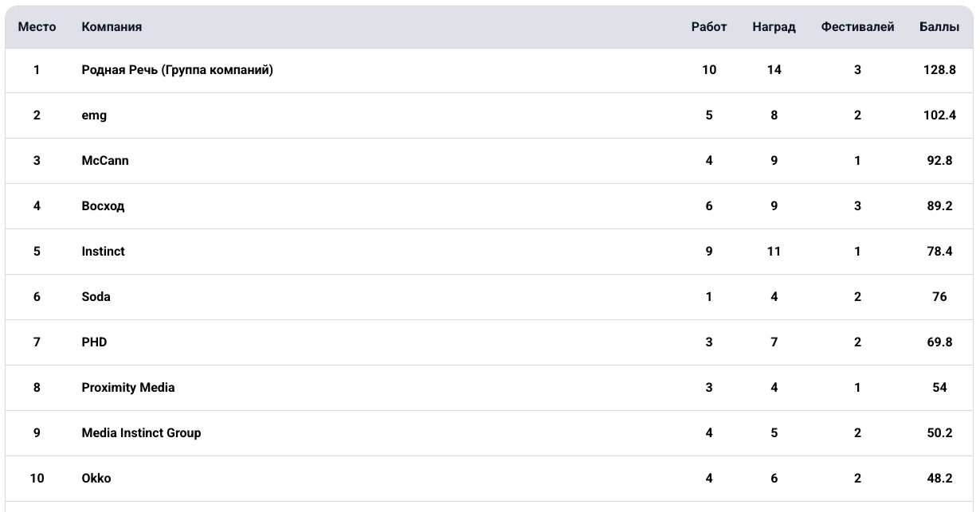Click rank number 10 cell
This screenshot has height=512, width=980.
coord(37,479)
